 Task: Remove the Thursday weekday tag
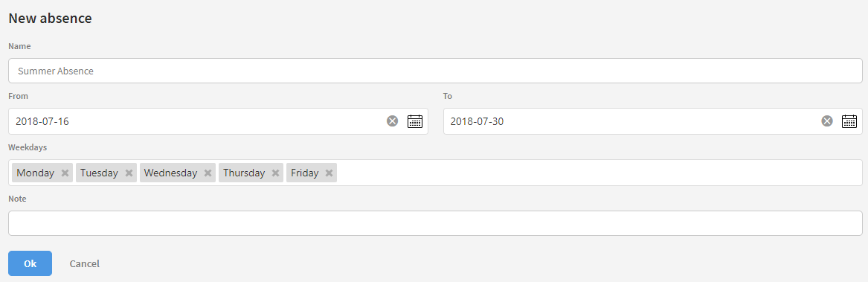275,173
